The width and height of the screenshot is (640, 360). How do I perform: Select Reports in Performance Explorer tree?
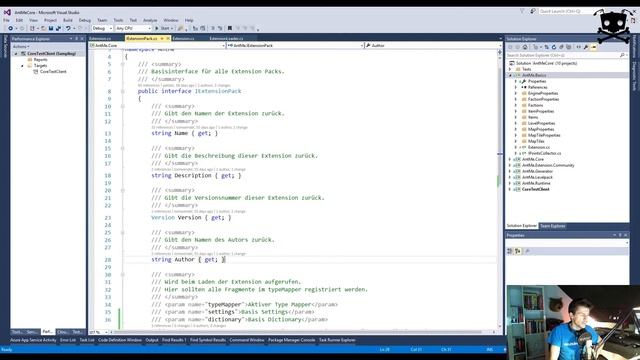pyautogui.click(x=40, y=60)
